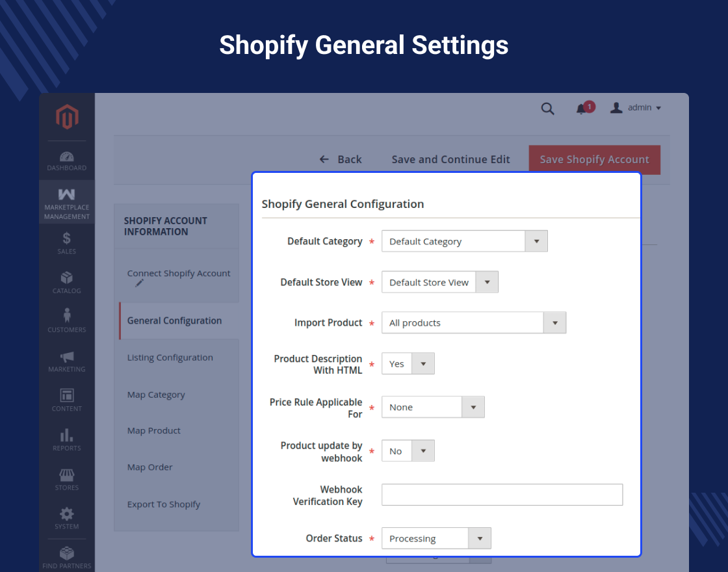Open the notifications bell icon
This screenshot has height=572, width=728.
coord(581,109)
